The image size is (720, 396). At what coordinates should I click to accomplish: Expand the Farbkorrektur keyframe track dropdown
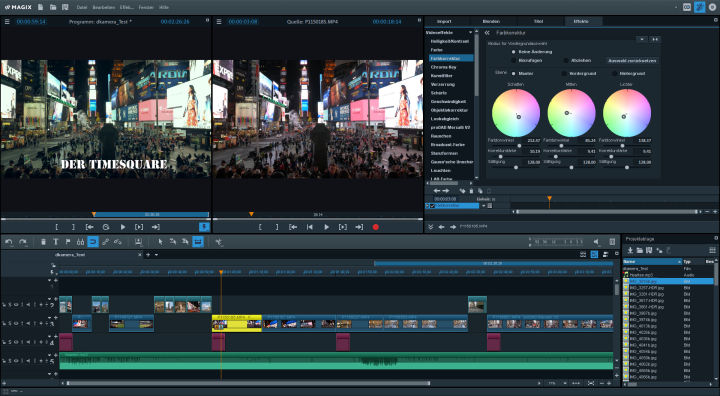coord(484,206)
